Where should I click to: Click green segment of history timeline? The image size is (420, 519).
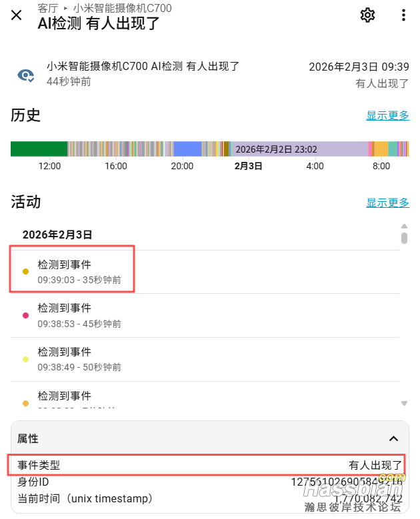pyautogui.click(x=39, y=149)
